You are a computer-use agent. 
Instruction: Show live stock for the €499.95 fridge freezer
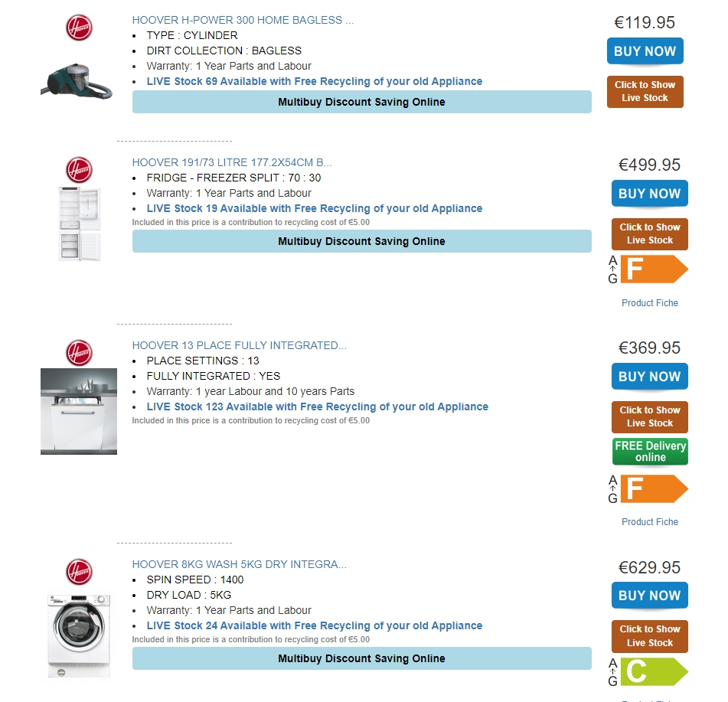click(650, 234)
